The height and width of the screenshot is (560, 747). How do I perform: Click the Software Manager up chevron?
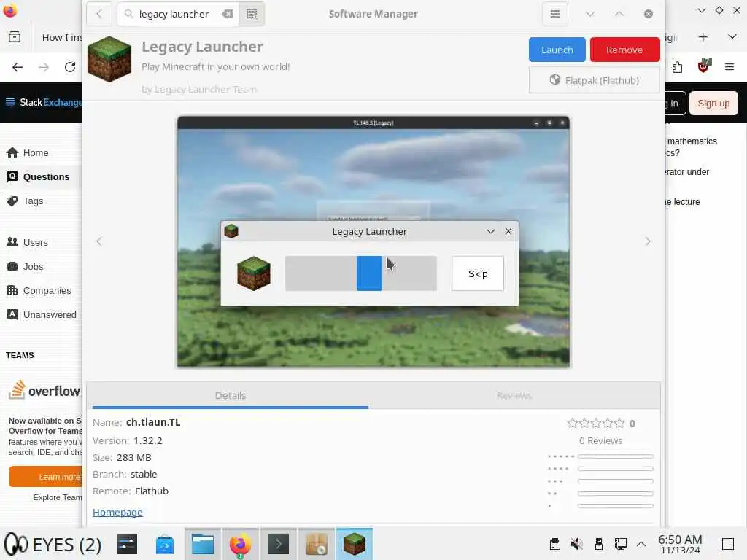tap(619, 14)
